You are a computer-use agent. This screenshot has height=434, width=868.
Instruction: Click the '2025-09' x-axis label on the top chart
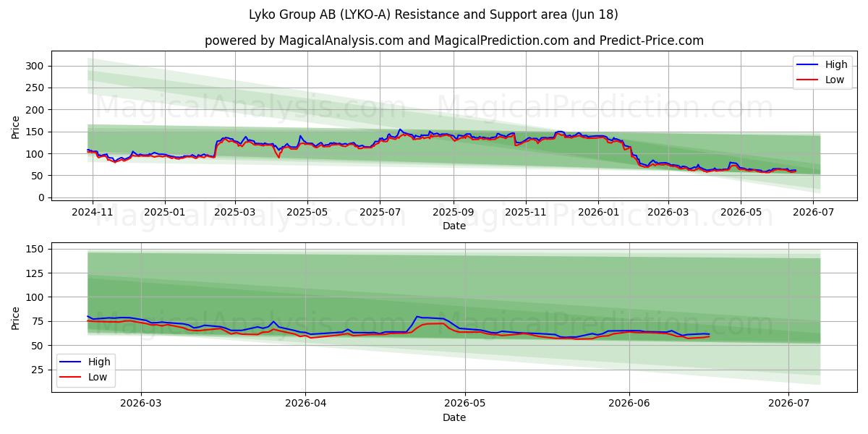454,213
